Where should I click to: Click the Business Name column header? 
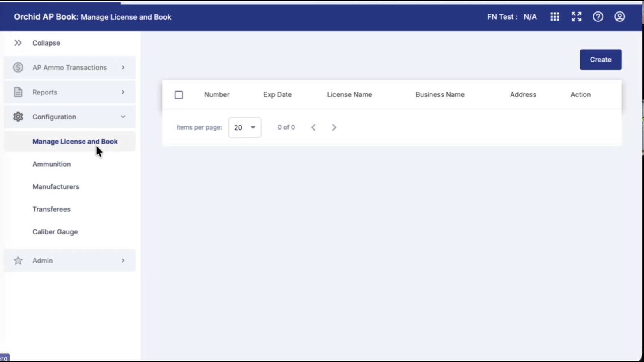(440, 94)
